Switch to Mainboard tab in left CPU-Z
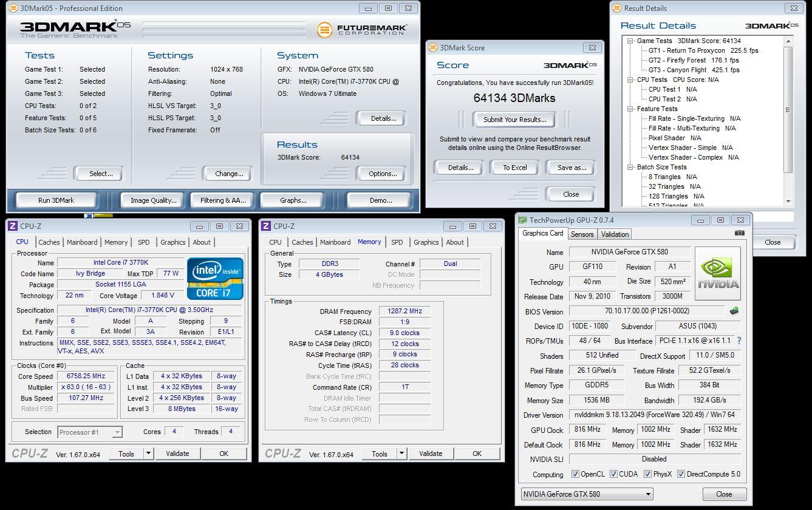This screenshot has width=812, height=510. coord(82,242)
